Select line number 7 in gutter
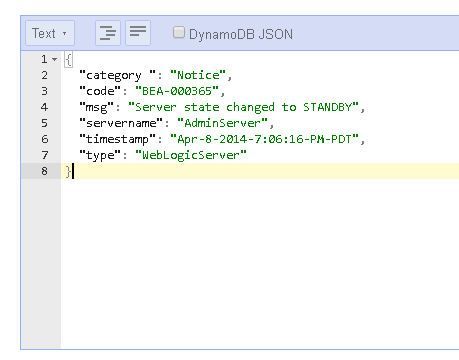This screenshot has height=360, width=459. click(x=44, y=155)
